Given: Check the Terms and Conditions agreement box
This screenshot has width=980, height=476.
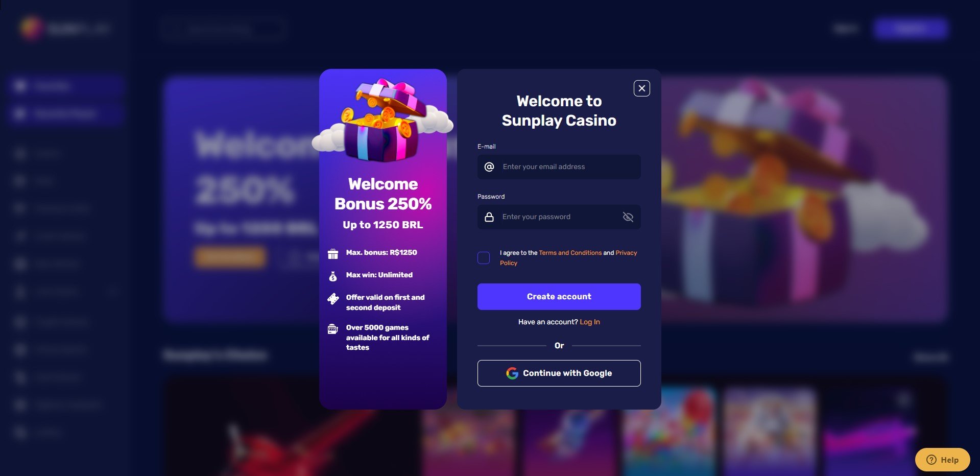Looking at the screenshot, I should [484, 257].
